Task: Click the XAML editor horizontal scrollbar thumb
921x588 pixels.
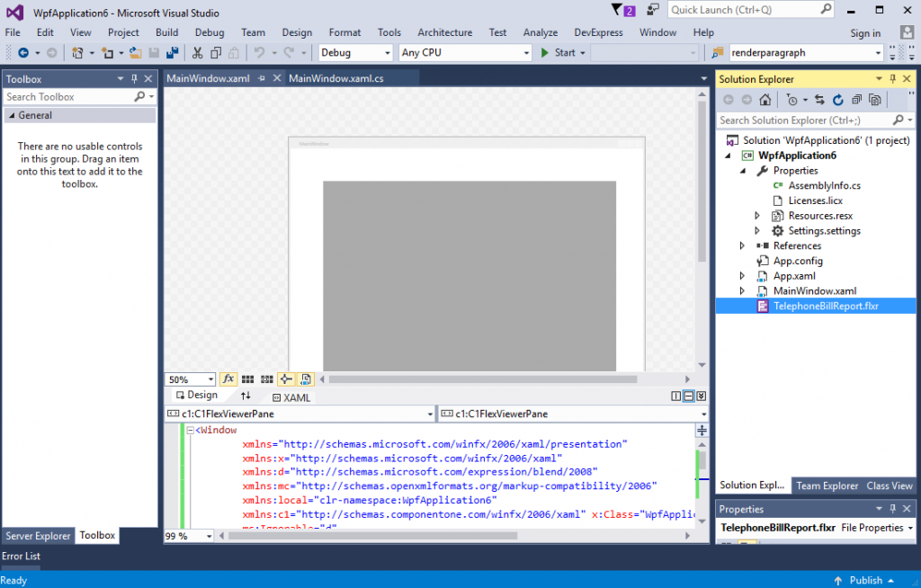Action: coord(373,536)
